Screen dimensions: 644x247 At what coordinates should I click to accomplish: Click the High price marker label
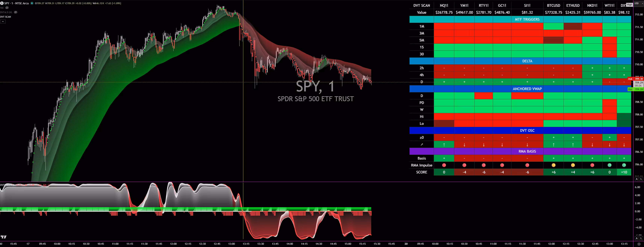pyautogui.click(x=629, y=5)
